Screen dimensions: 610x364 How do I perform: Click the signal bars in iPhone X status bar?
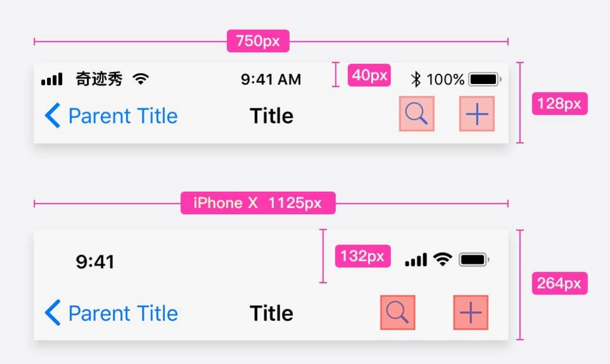tap(416, 260)
